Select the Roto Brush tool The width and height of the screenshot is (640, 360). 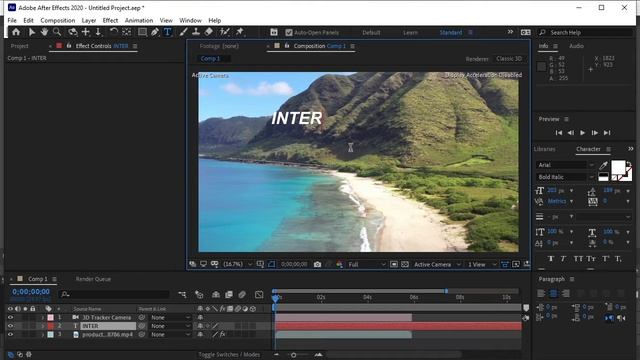[224, 32]
